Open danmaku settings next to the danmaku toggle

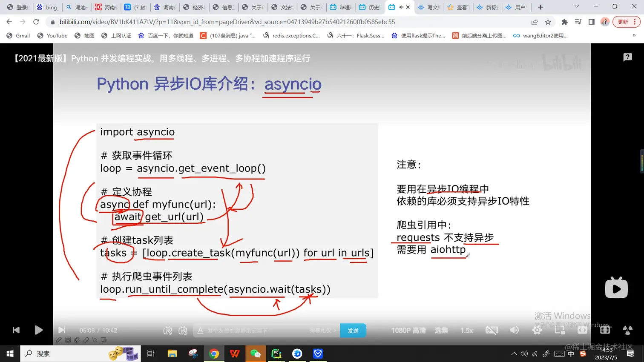click(x=183, y=331)
